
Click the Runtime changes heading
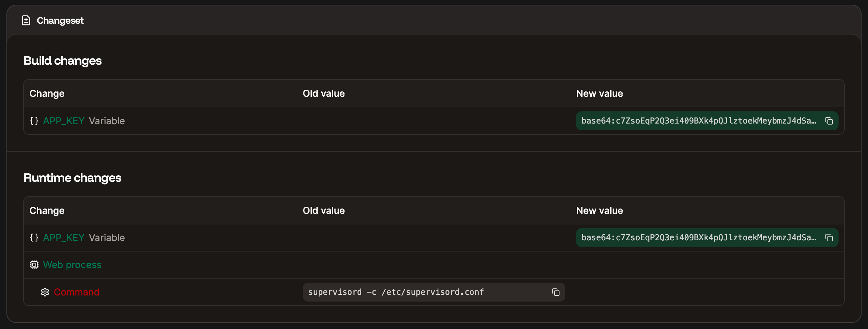(72, 178)
